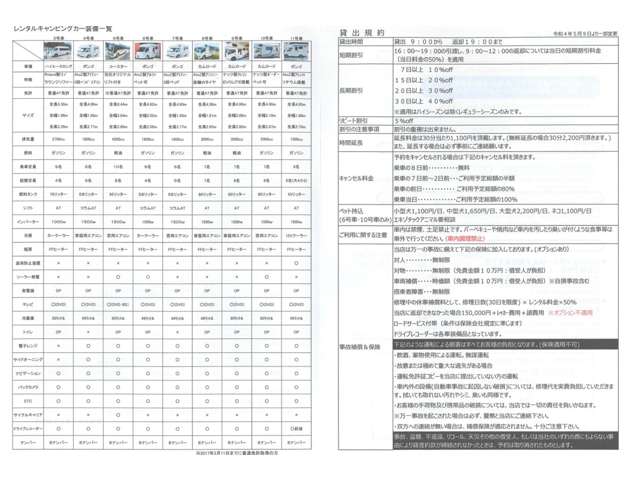Click the 5%off repeat discount value
This screenshot has width=640, height=480.
click(x=404, y=121)
